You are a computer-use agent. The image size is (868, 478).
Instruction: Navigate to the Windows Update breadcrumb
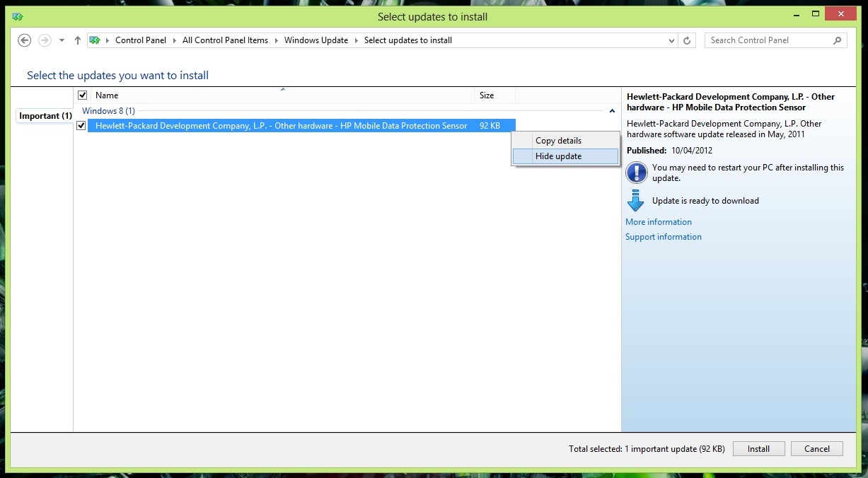316,40
